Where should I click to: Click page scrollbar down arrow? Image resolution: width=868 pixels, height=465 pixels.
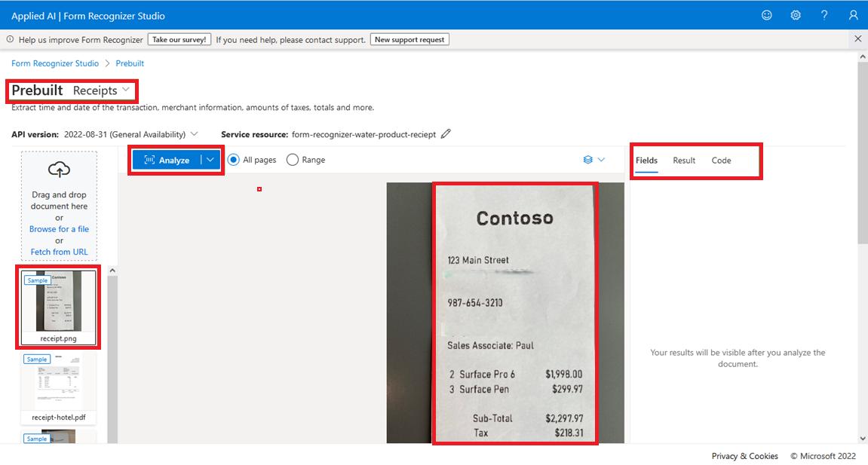point(863,439)
